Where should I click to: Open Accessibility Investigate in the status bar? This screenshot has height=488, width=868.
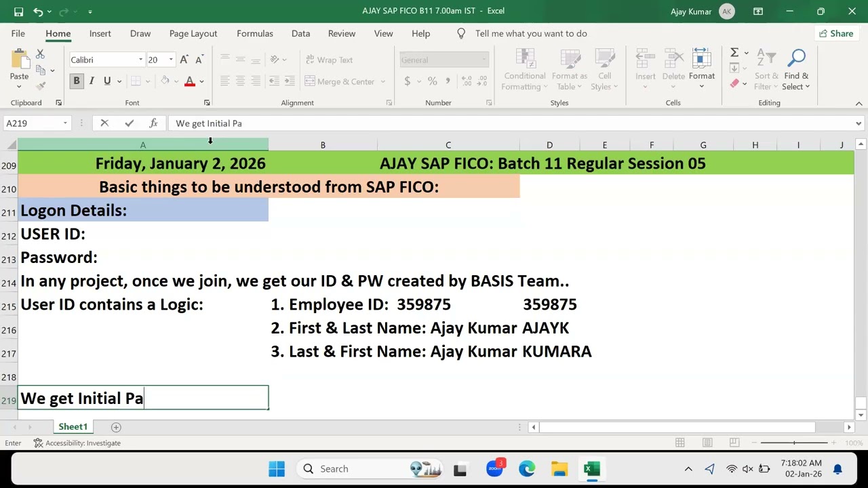pyautogui.click(x=77, y=443)
